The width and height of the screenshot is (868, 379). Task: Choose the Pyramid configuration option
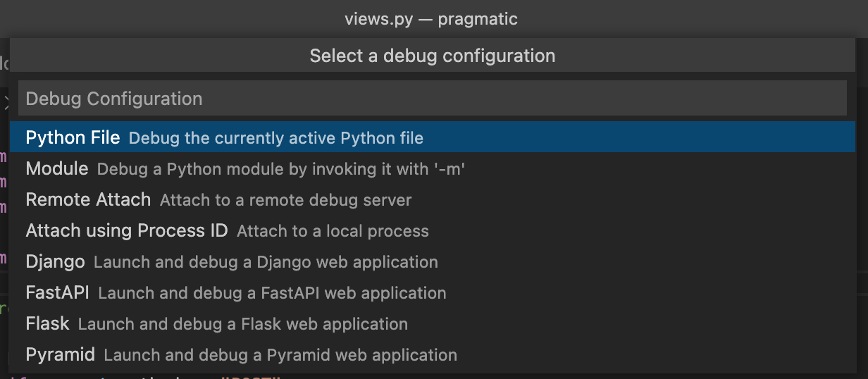(60, 355)
